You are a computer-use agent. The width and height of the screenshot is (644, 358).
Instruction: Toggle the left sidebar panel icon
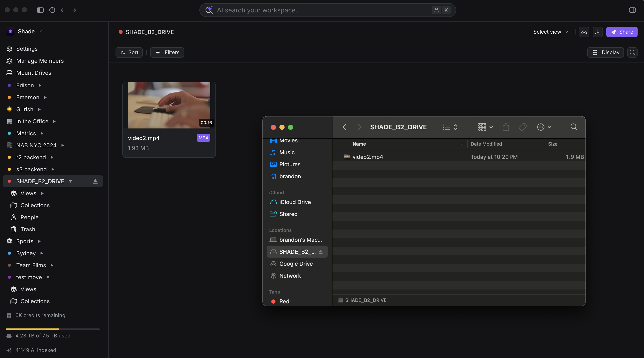40,10
